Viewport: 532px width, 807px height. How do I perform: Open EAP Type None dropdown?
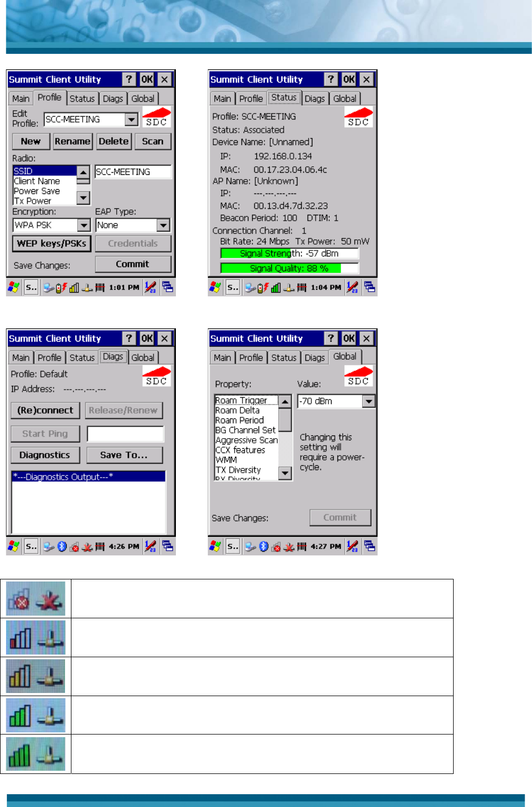point(163,225)
